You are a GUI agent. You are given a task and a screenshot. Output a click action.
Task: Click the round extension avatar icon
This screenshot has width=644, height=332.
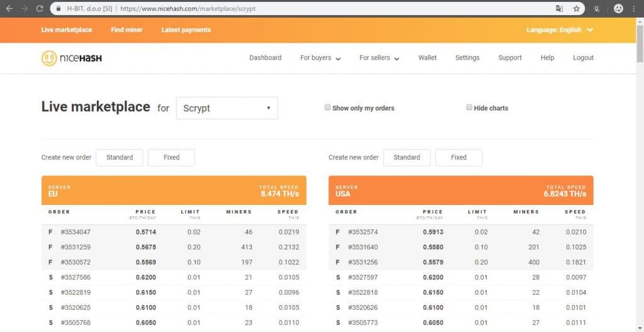coord(619,8)
